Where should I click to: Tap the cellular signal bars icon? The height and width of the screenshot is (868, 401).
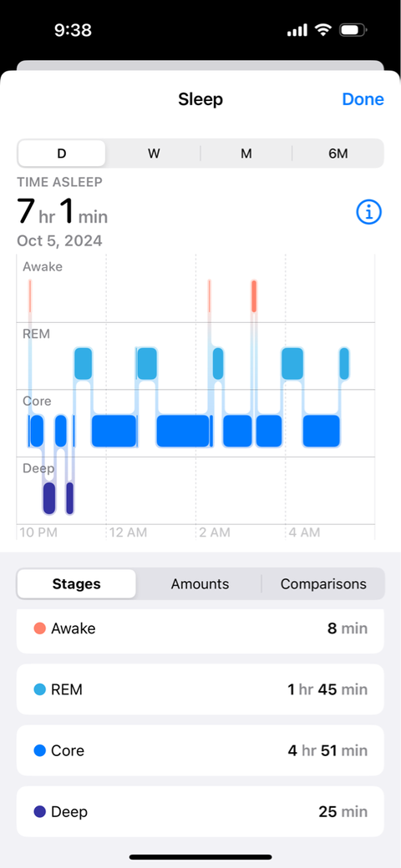[297, 30]
